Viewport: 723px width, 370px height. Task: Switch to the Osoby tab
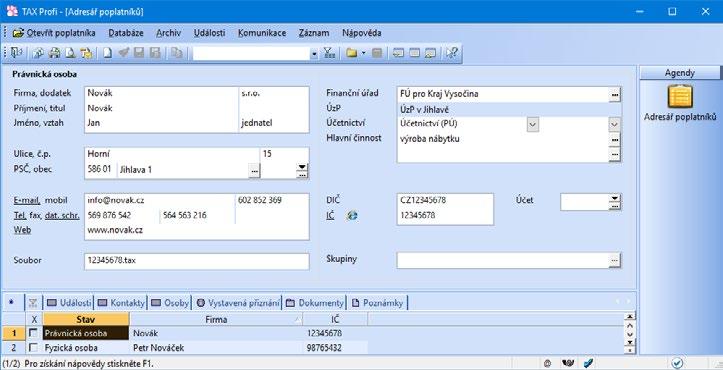point(170,303)
